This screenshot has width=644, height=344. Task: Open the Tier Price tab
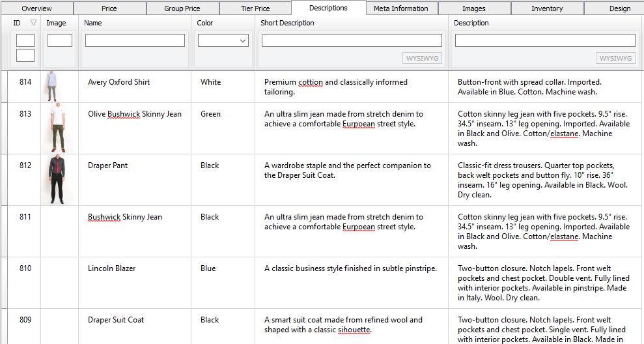[x=255, y=8]
